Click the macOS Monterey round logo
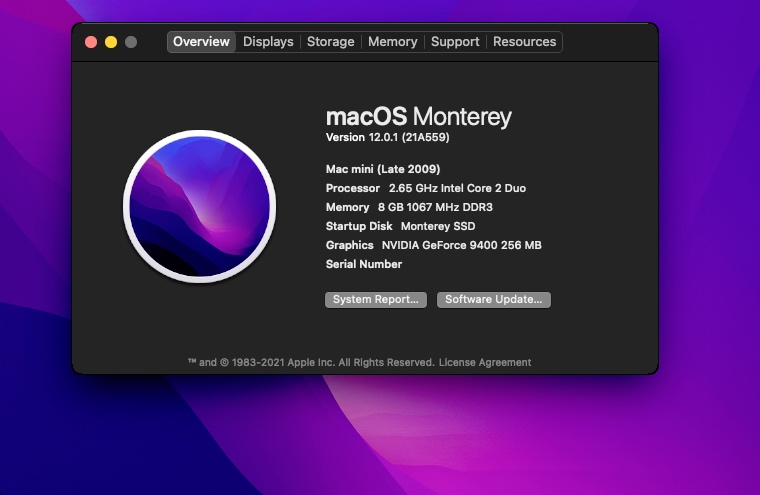This screenshot has height=495, width=760. 200,206
